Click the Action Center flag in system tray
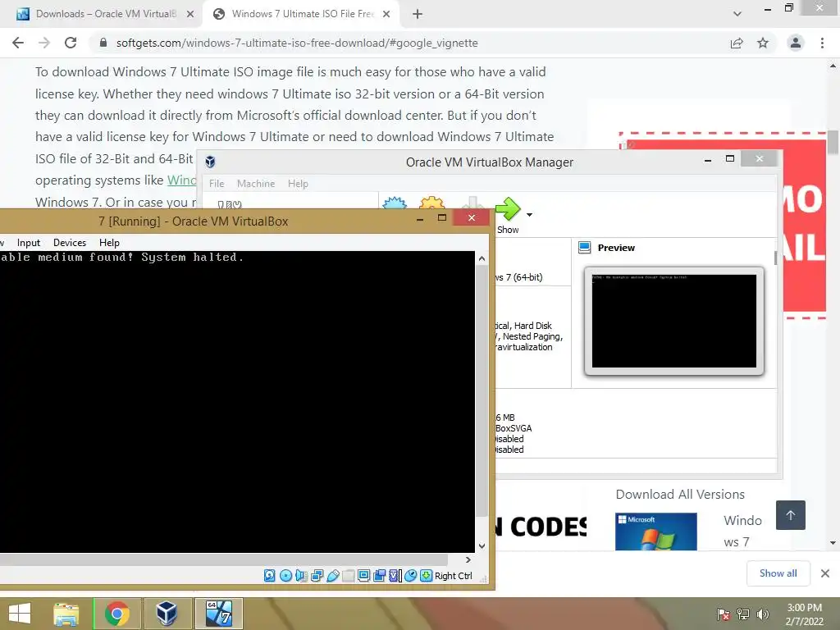 [x=723, y=614]
